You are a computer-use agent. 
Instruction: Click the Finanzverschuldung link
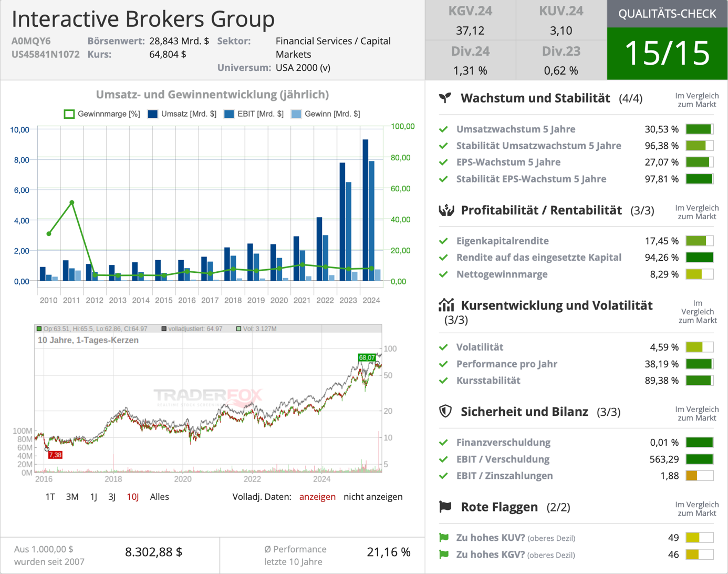[x=503, y=443]
